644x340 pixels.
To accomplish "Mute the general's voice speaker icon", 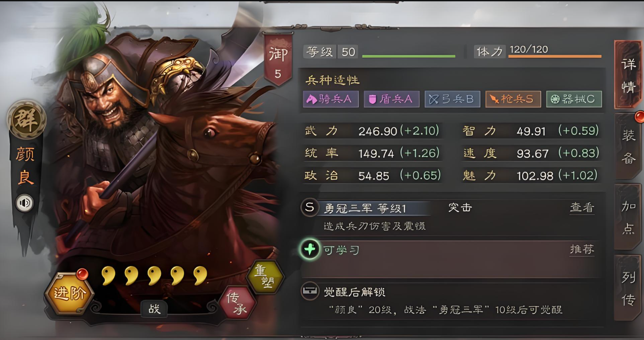I will [x=25, y=203].
